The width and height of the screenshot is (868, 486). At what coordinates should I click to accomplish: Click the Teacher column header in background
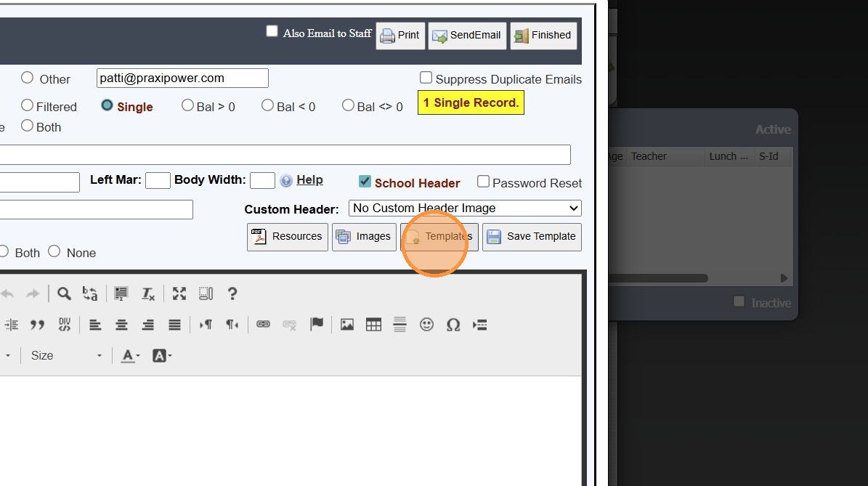click(666, 156)
